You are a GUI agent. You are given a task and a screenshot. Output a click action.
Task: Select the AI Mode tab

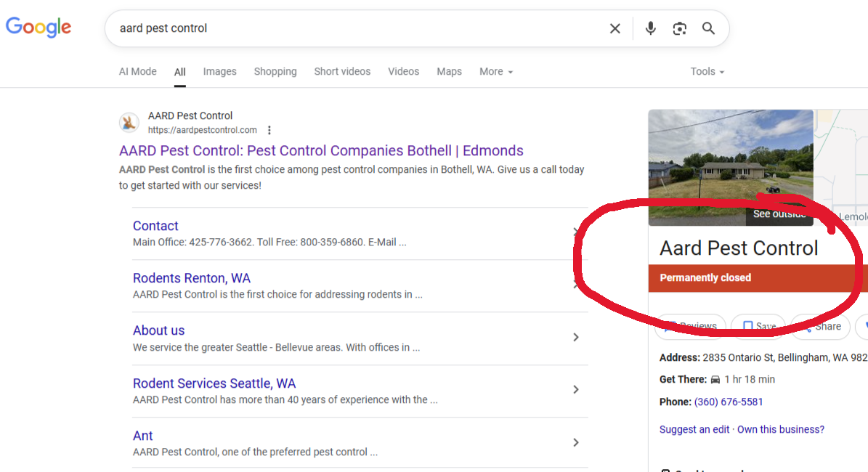pyautogui.click(x=137, y=72)
